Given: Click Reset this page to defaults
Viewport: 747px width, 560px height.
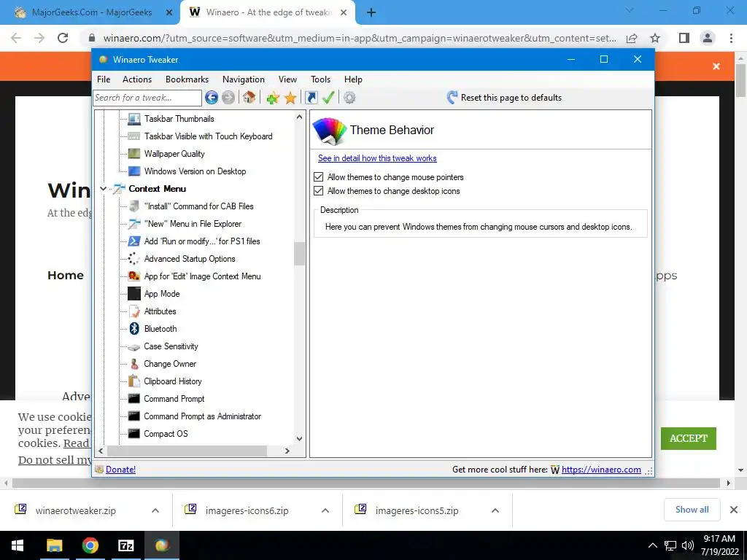Looking at the screenshot, I should point(505,98).
